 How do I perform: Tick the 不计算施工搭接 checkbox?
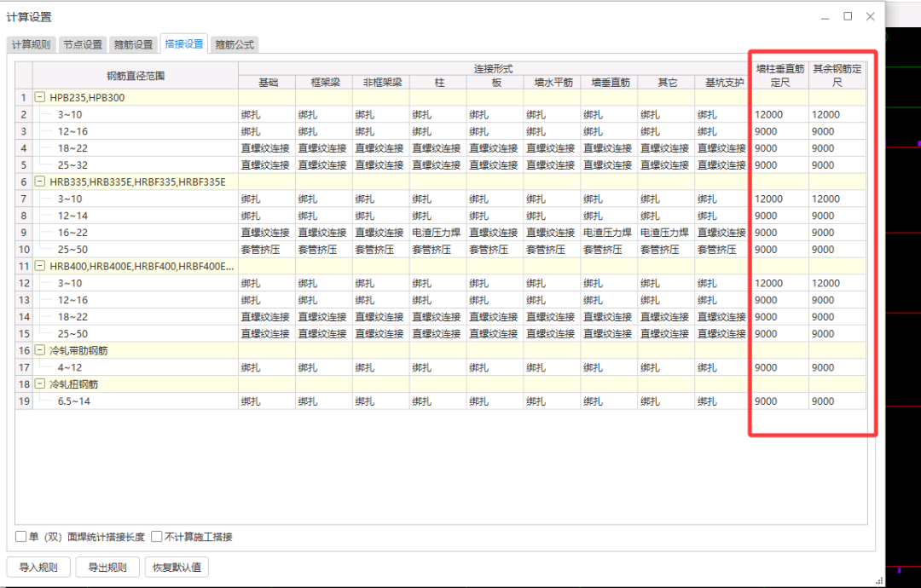coord(157,536)
